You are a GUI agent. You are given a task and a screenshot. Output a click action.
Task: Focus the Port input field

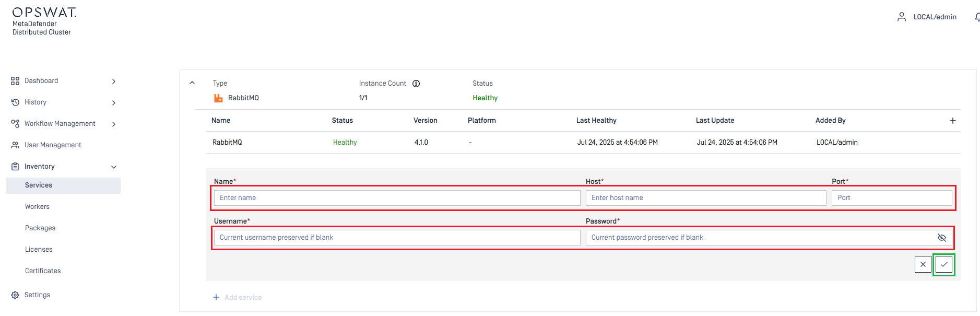pyautogui.click(x=891, y=198)
